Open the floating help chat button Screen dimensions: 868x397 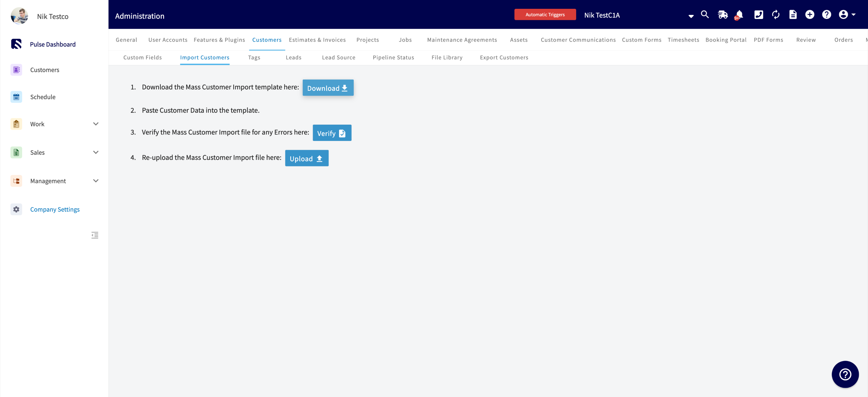pos(845,374)
